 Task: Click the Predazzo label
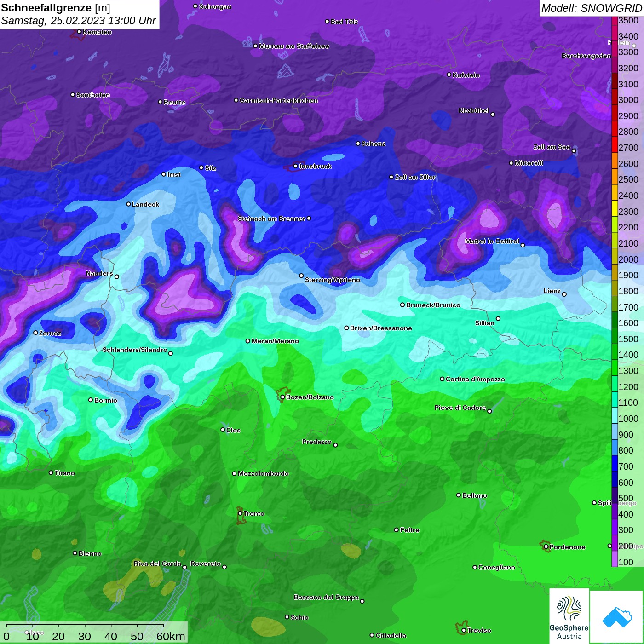317,442
